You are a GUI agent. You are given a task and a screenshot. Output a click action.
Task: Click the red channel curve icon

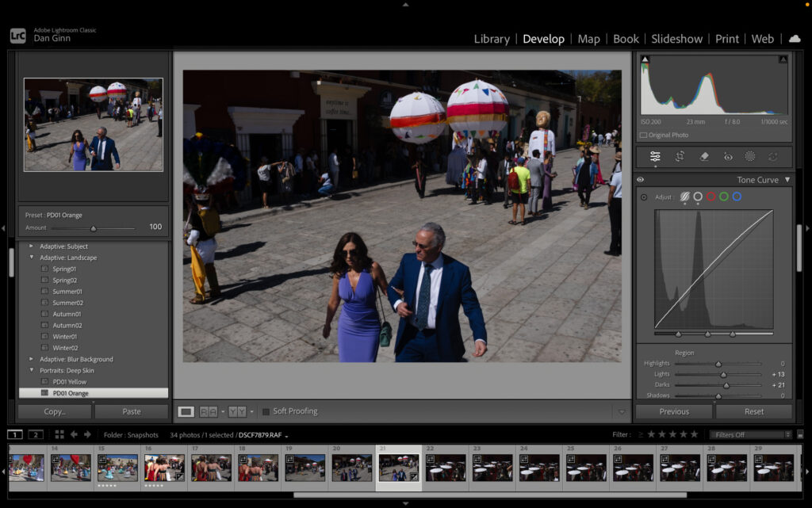[711, 197]
